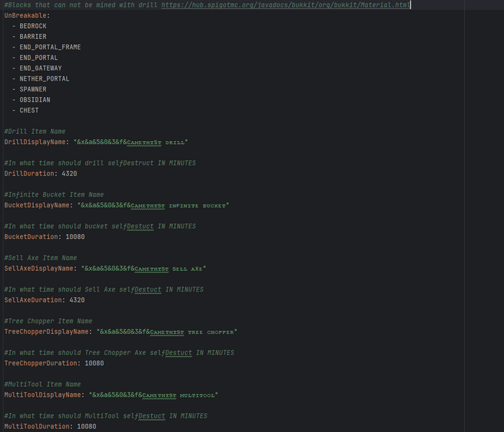Image resolution: width=504 pixels, height=432 pixels.
Task: Click the END_PORTAL list entry
Action: tap(39, 58)
